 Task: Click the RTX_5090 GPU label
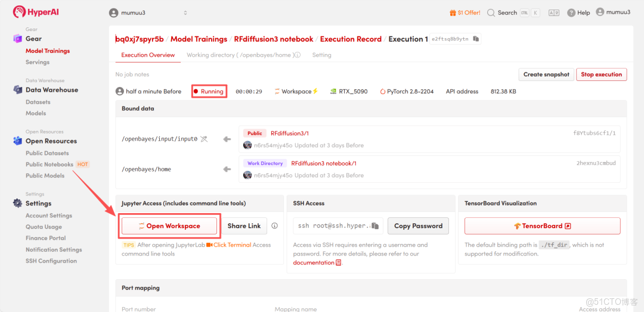coord(349,92)
